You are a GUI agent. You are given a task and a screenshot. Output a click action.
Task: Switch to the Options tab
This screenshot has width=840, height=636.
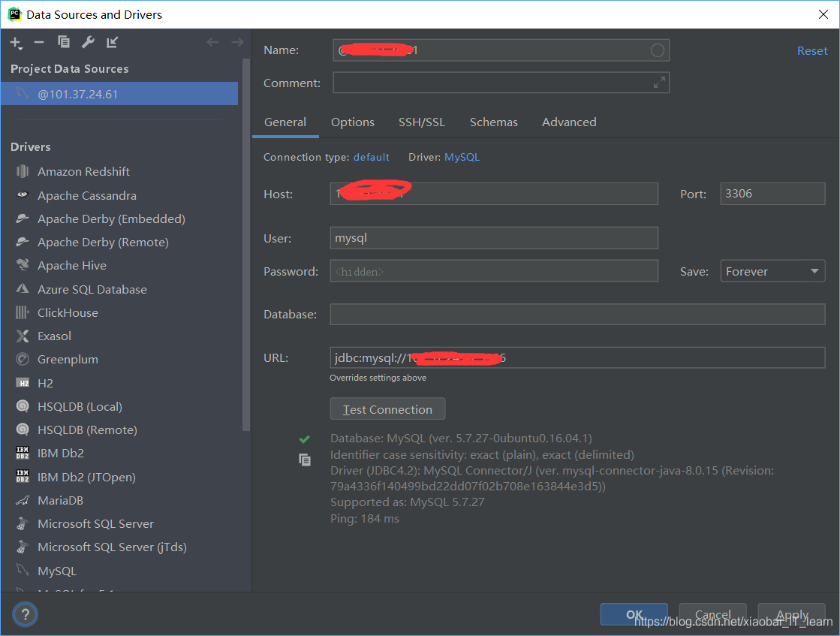353,122
